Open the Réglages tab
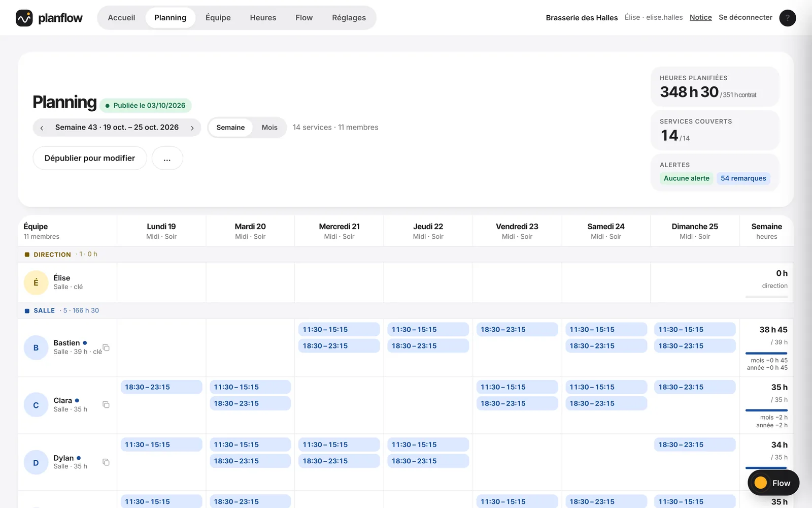This screenshot has width=812, height=508. pyautogui.click(x=349, y=18)
